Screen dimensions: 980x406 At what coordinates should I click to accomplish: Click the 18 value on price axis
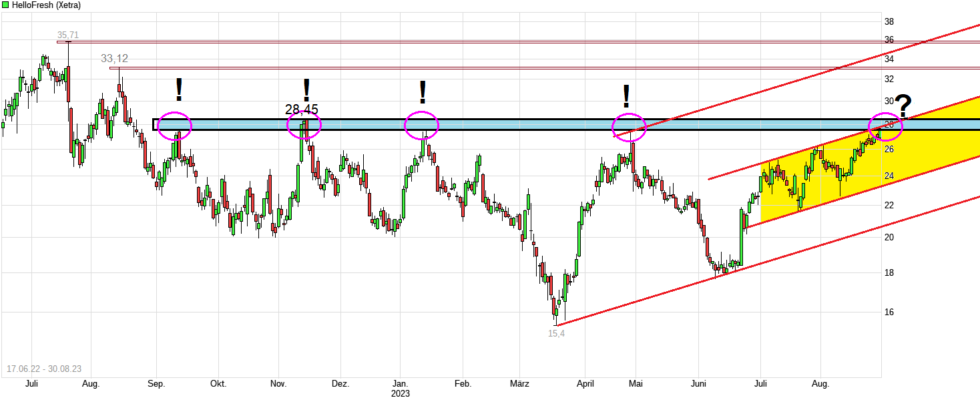tap(889, 272)
